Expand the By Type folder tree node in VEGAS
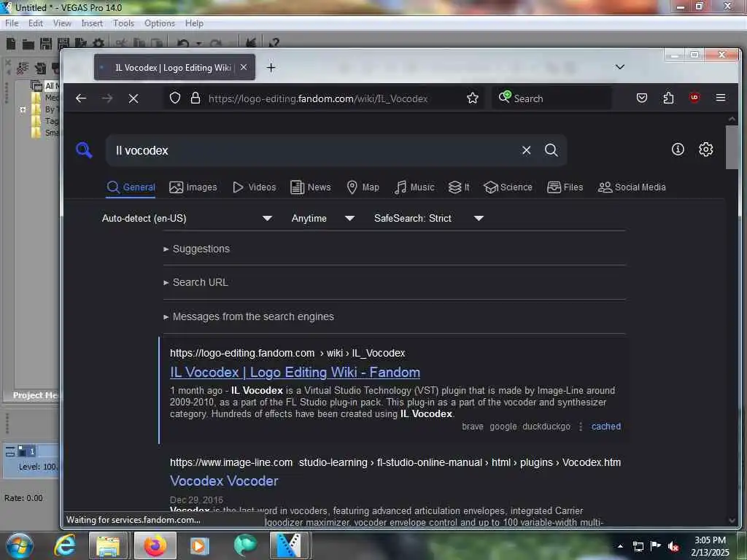 tap(23, 109)
